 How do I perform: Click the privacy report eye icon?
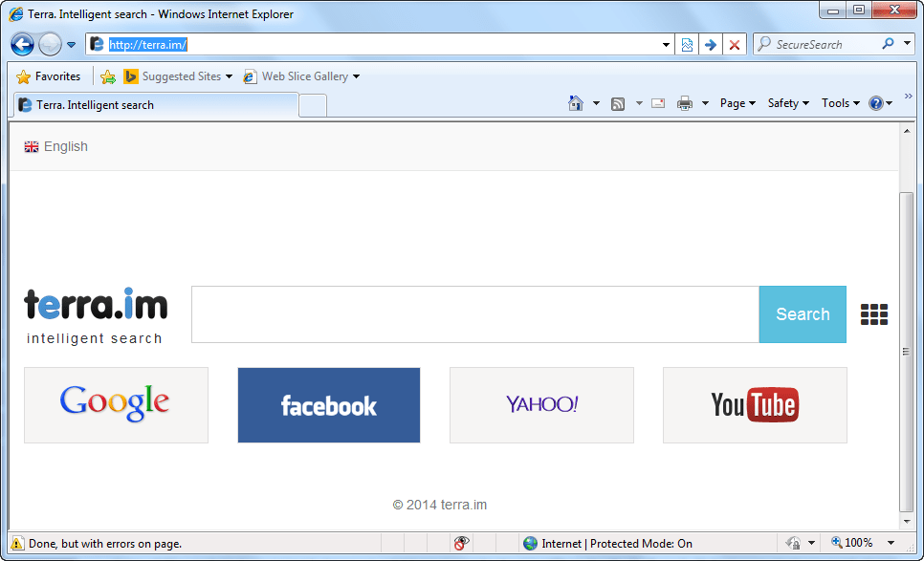tap(461, 544)
